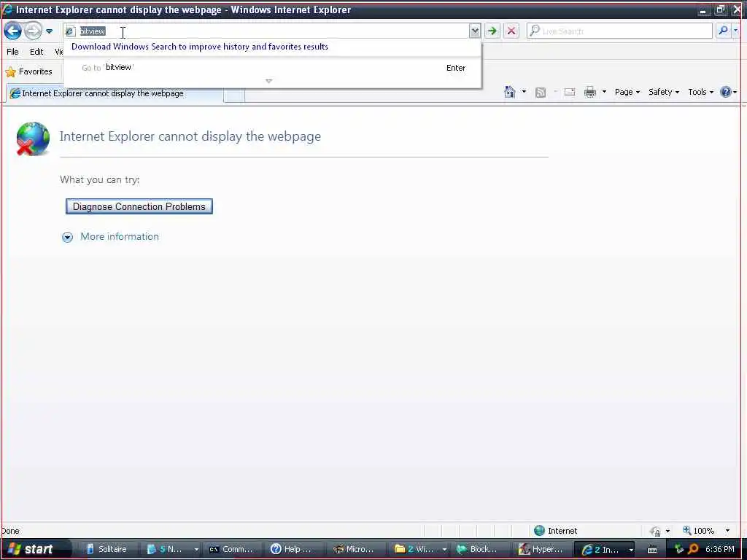Viewport: 747px width, 560px height.
Task: Switch to Help taskbar item
Action: click(x=293, y=549)
